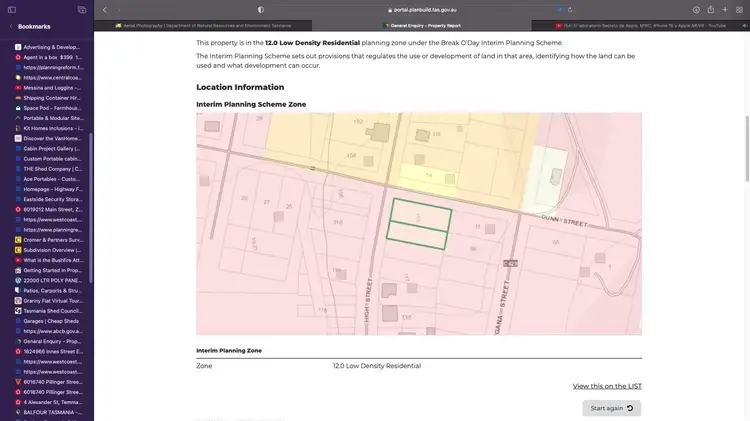
Task: Open the BALFOUR TASMANIA bookmark
Action: pyautogui.click(x=52, y=412)
